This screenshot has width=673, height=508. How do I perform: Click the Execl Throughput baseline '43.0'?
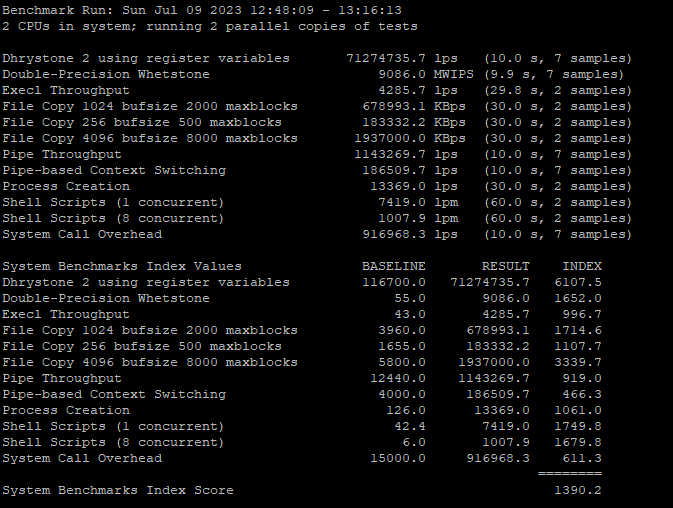[x=410, y=314]
